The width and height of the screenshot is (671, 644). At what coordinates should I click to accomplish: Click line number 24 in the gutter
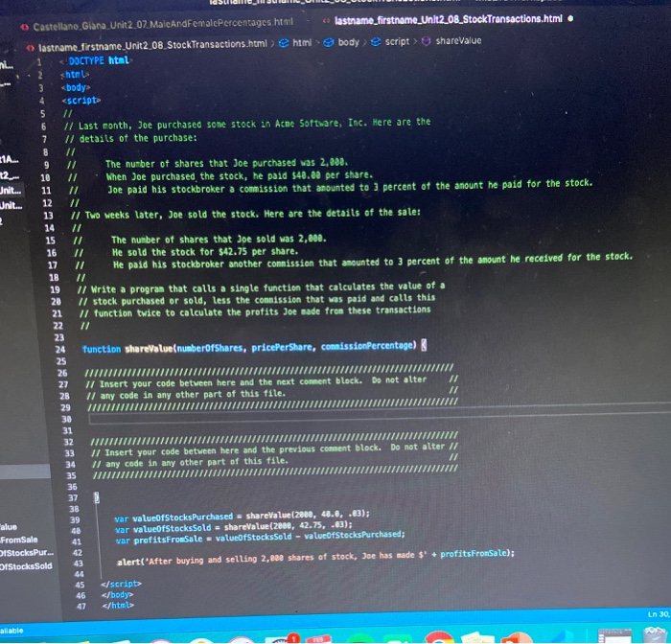59,349
